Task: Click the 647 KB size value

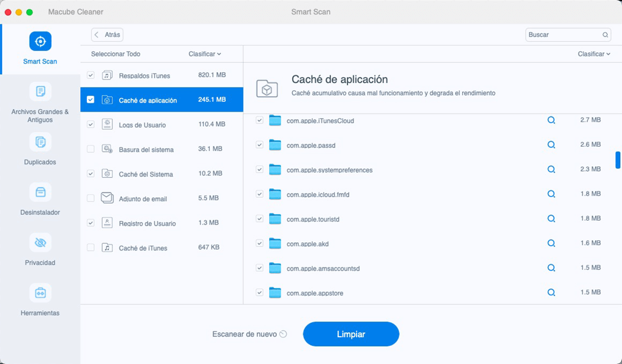Action: (209, 247)
